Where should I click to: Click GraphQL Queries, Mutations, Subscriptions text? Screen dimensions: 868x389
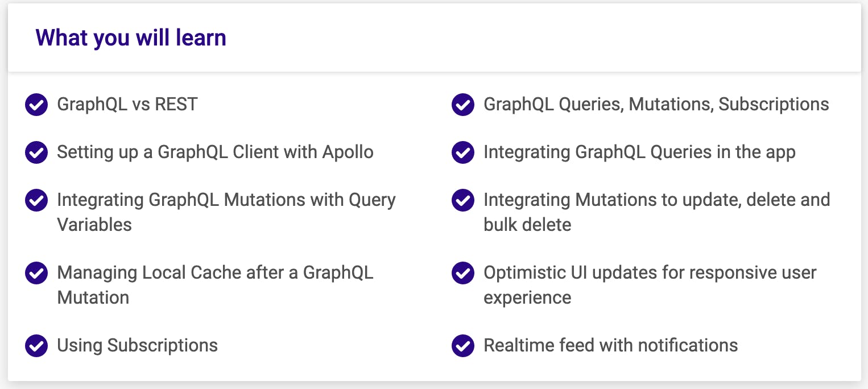(656, 105)
